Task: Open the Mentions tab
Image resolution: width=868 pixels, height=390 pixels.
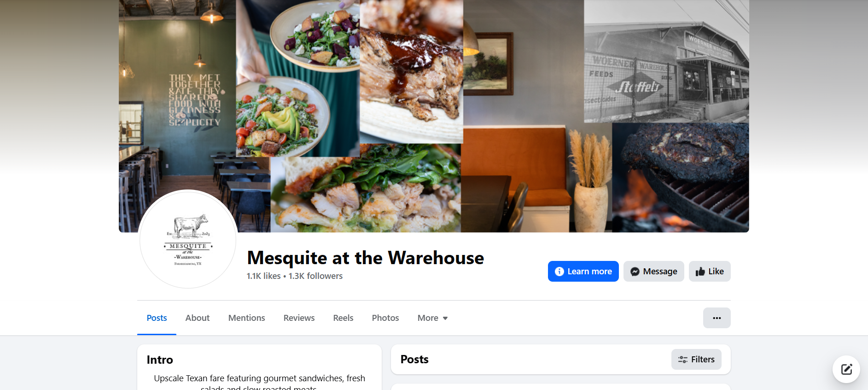Action: coord(247,318)
